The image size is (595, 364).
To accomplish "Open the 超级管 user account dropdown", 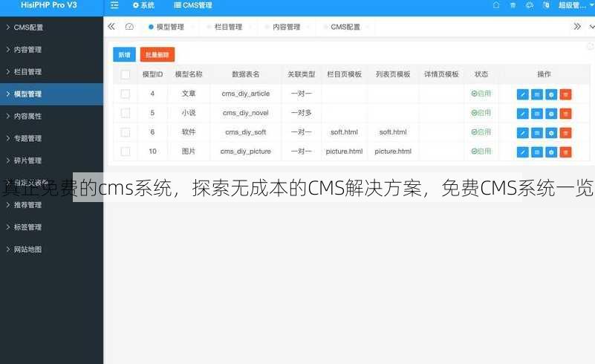I will [576, 5].
